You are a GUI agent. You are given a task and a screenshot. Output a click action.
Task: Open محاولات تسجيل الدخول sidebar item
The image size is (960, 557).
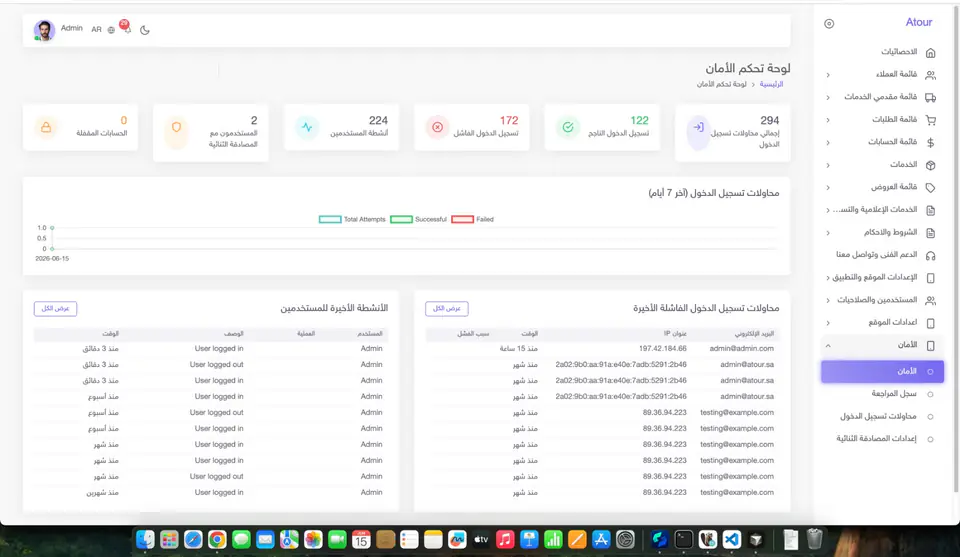pos(878,416)
